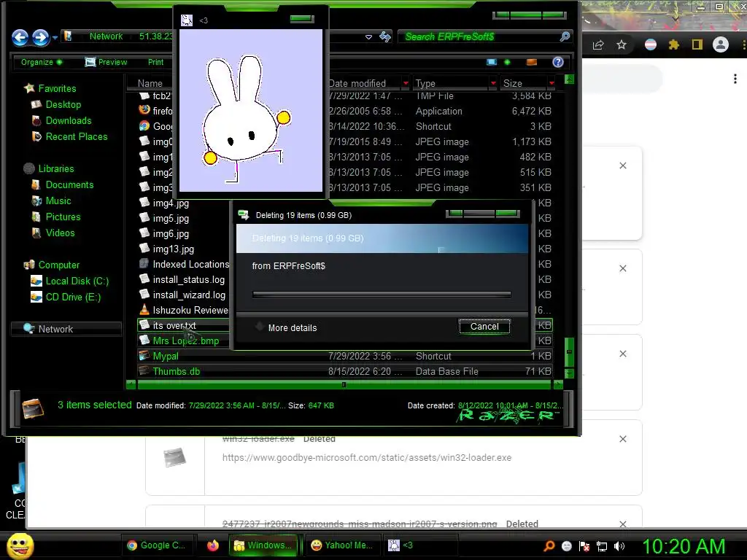The height and width of the screenshot is (560, 747).
Task: Open Downloads in Favorites
Action: [69, 120]
